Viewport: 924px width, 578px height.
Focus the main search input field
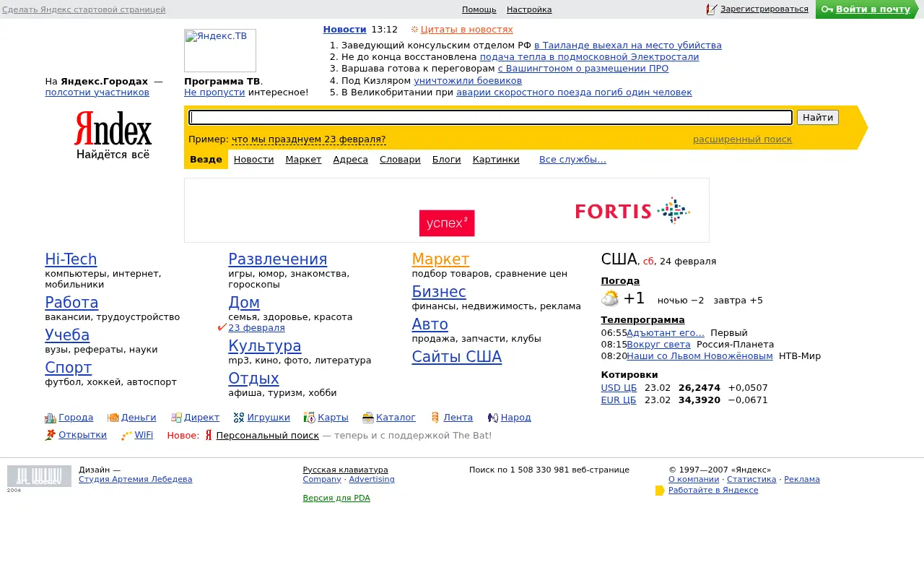point(491,117)
